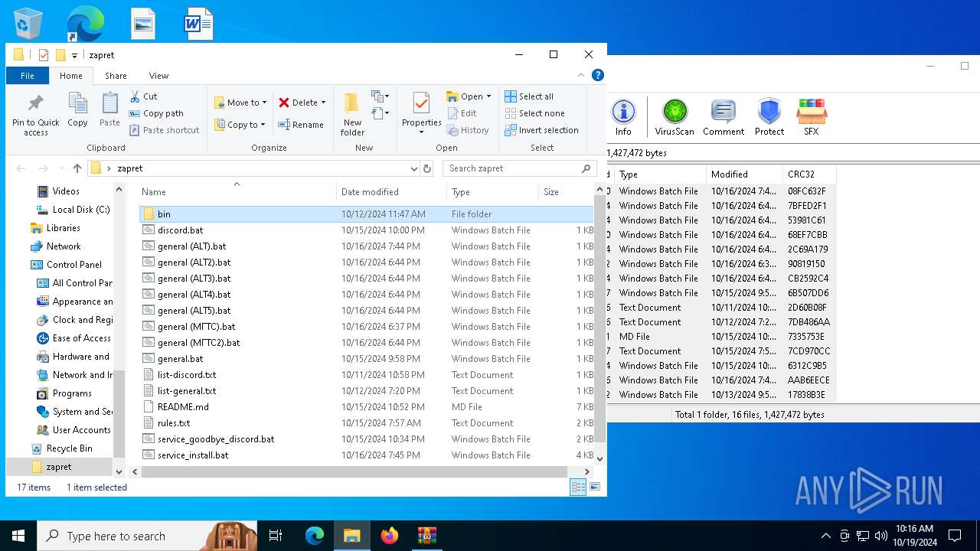This screenshot has width=980, height=551.
Task: Click Invert selection in ribbon
Action: click(541, 130)
